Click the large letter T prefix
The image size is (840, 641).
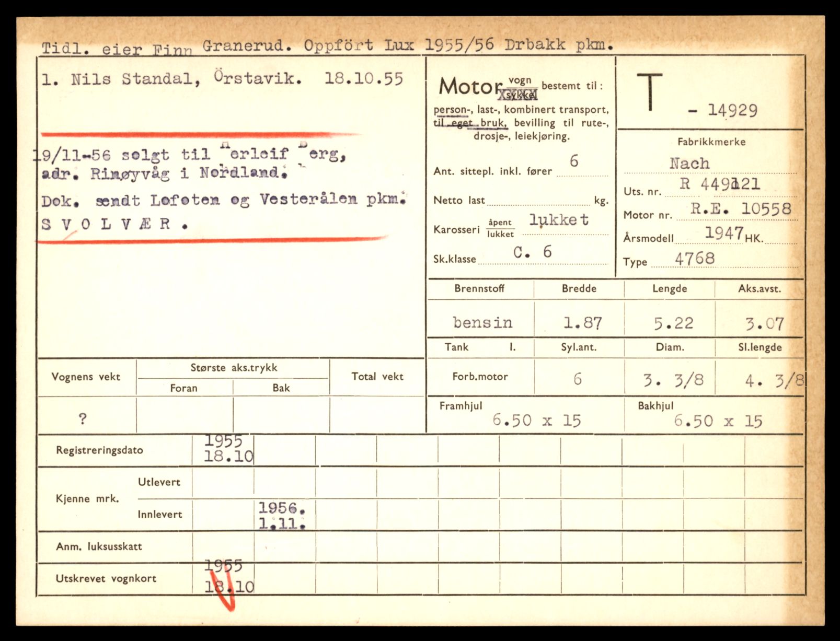650,93
